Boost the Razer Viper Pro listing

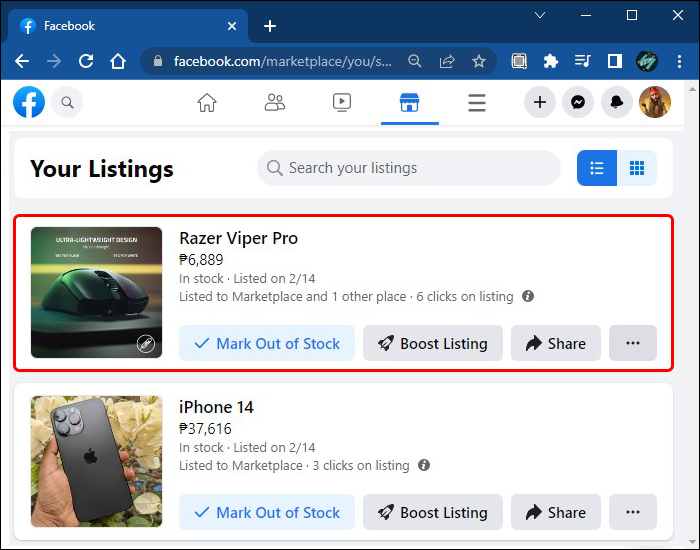pos(433,343)
